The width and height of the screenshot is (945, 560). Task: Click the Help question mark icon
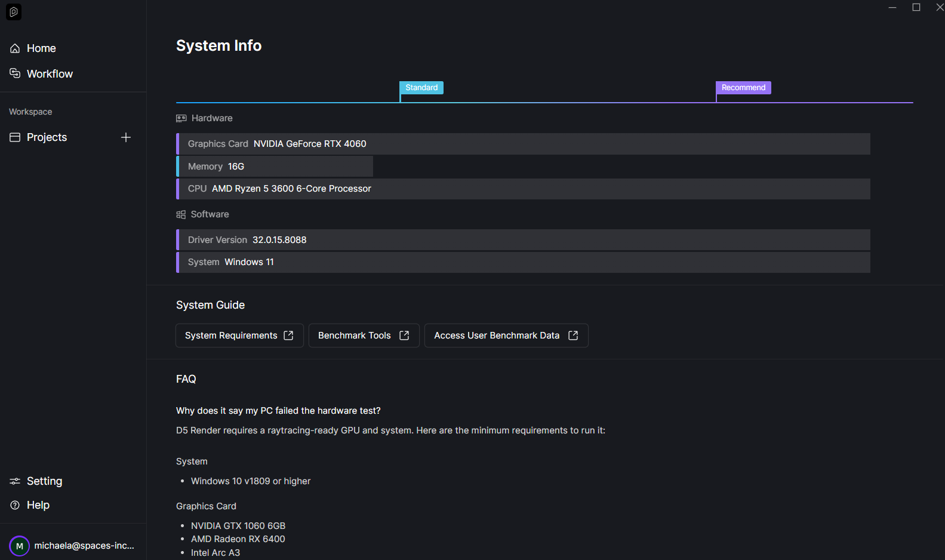point(15,505)
